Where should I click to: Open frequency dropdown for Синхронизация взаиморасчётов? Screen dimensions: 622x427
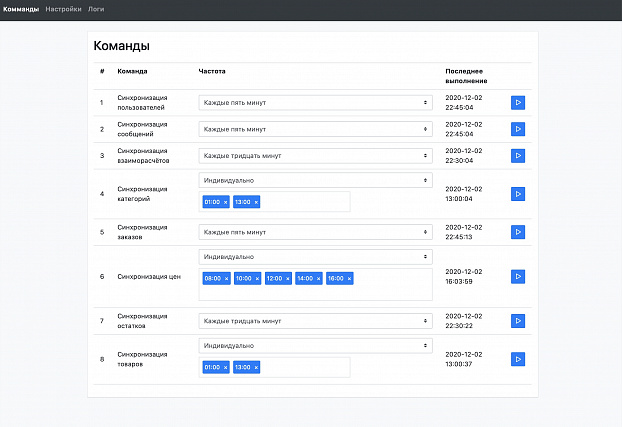coord(315,156)
